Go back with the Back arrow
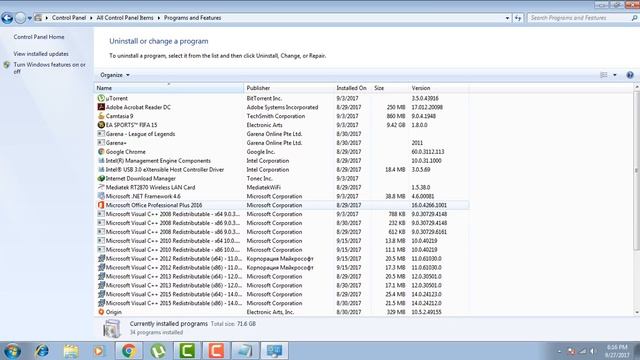Image resolution: width=640 pixels, height=360 pixels. [x=7, y=18]
